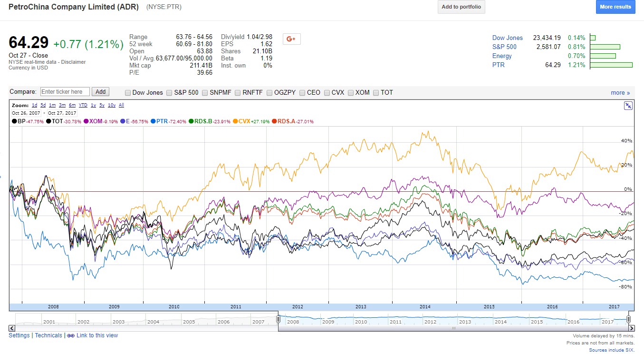Viewport: 644px width, 354px height.
Task: Choose the 5y zoom range
Action: [x=102, y=105]
